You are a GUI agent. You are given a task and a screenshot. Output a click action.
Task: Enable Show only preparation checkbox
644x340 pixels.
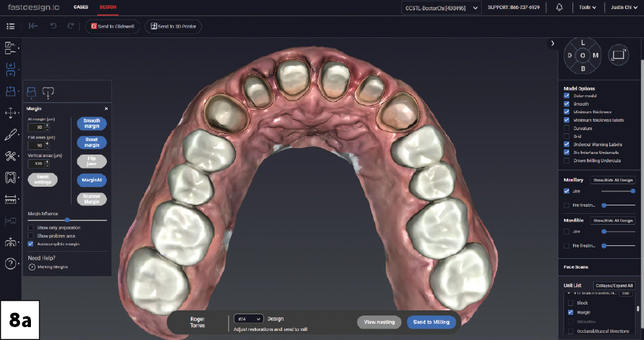30,227
